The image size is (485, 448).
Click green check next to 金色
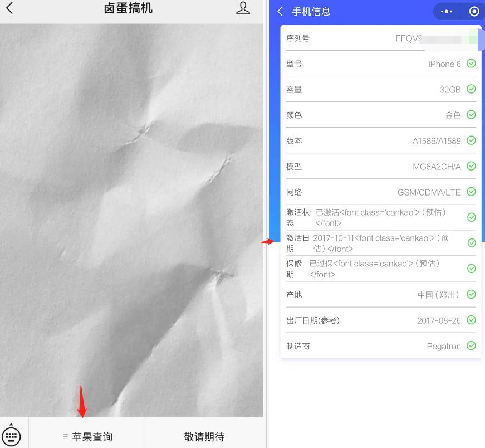471,115
